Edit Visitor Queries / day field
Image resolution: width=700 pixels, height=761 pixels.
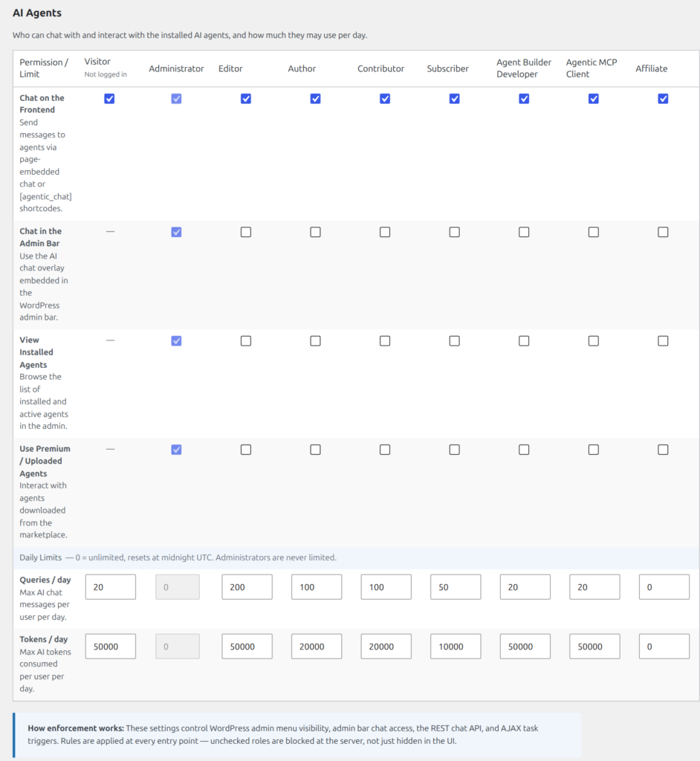(x=110, y=587)
